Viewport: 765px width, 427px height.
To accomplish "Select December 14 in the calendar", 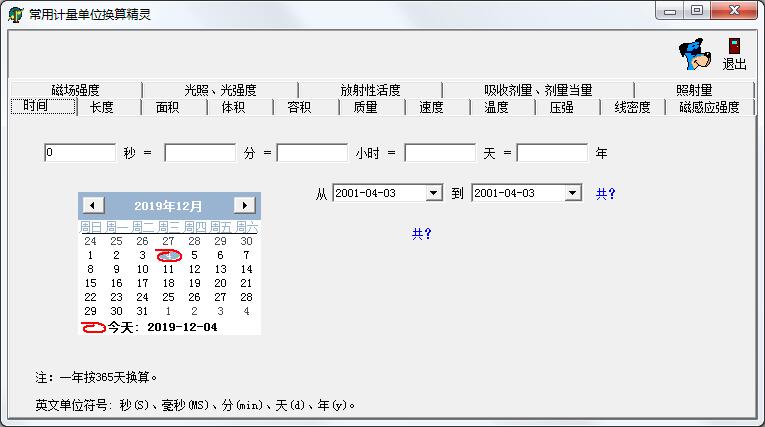I will [x=246, y=269].
